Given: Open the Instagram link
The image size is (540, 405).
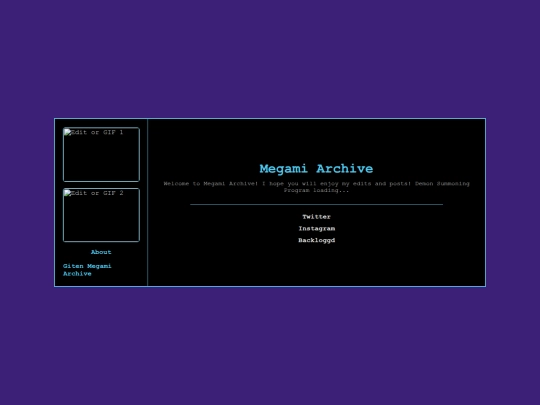Looking at the screenshot, I should point(316,228).
